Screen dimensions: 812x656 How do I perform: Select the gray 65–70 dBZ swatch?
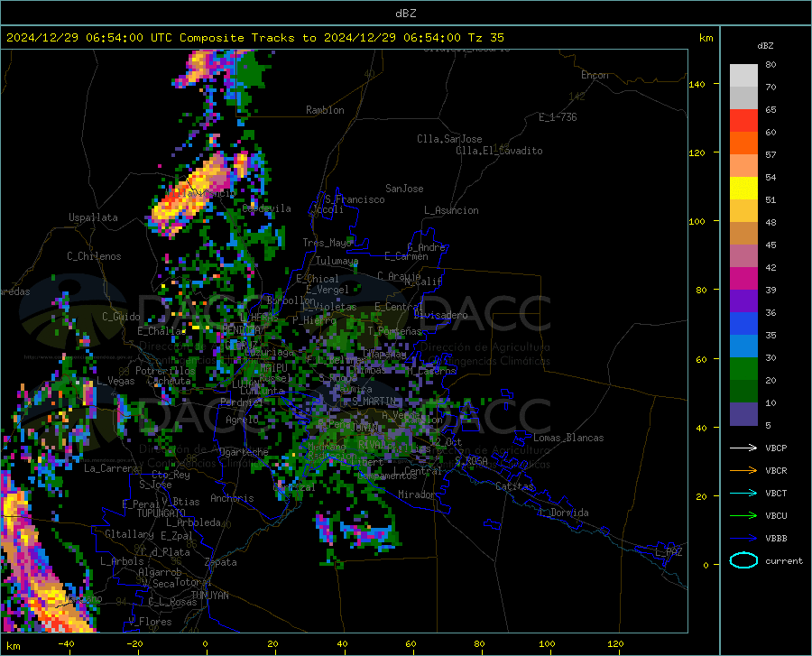pyautogui.click(x=743, y=98)
